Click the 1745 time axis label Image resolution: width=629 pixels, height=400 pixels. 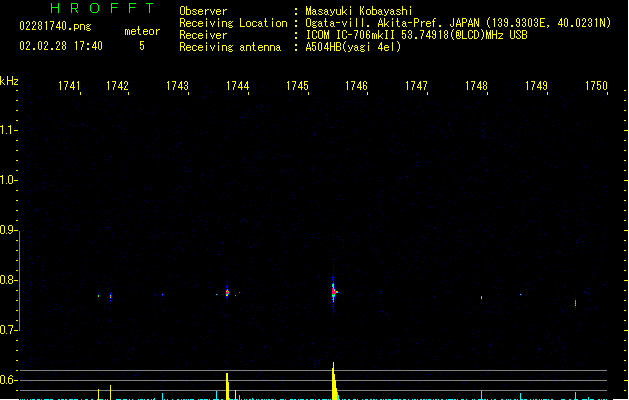click(x=297, y=86)
